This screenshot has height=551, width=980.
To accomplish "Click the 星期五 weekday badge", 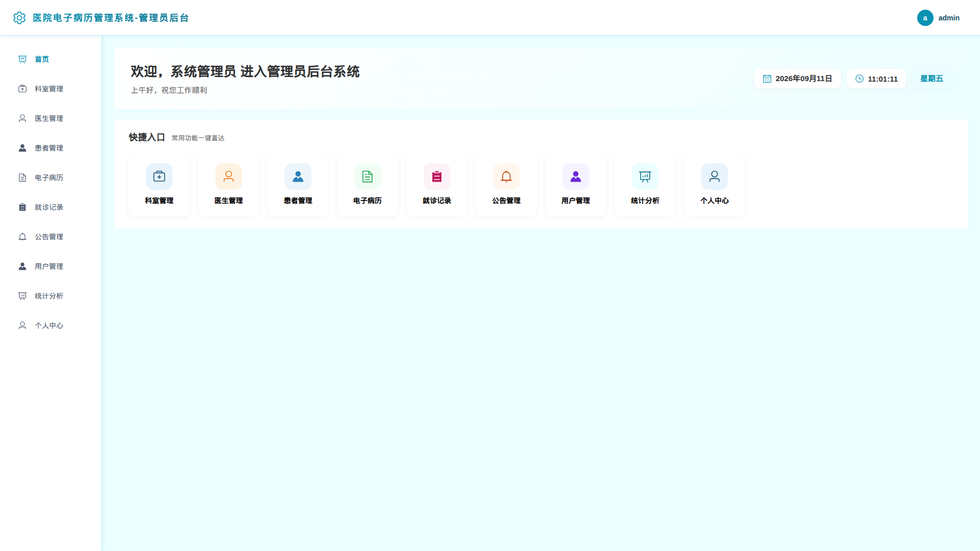I will [x=932, y=79].
